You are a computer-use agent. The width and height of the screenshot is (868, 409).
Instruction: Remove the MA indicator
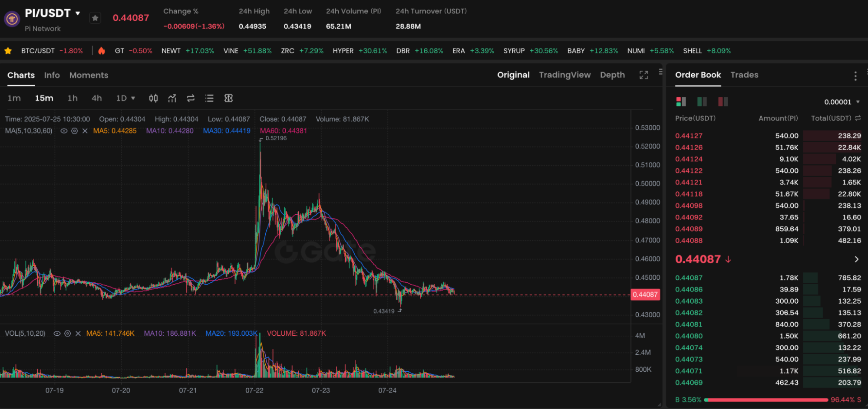pyautogui.click(x=85, y=131)
